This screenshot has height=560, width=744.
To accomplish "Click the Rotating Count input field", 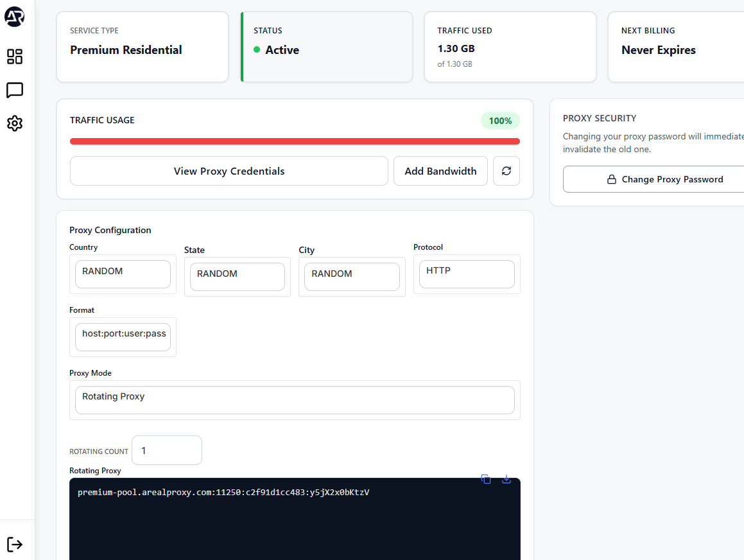I will (x=167, y=450).
